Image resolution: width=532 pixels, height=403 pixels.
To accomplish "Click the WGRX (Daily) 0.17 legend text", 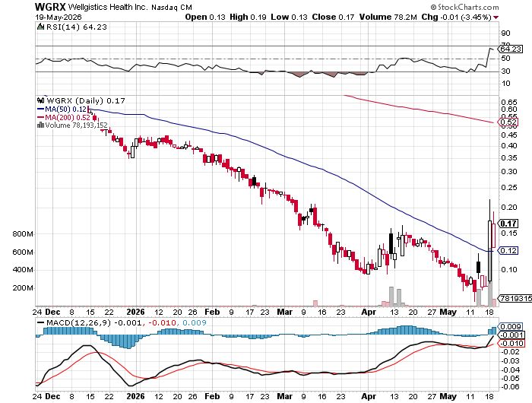I will click(85, 100).
